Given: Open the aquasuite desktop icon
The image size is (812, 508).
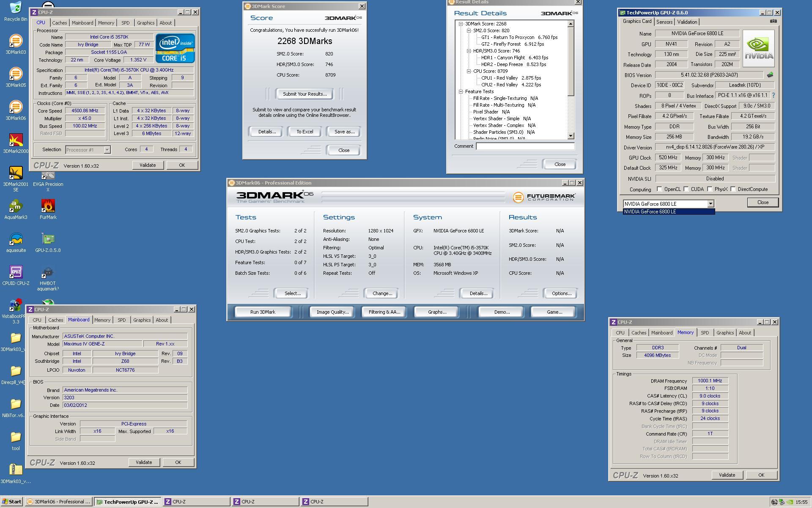Looking at the screenshot, I should pos(16,243).
